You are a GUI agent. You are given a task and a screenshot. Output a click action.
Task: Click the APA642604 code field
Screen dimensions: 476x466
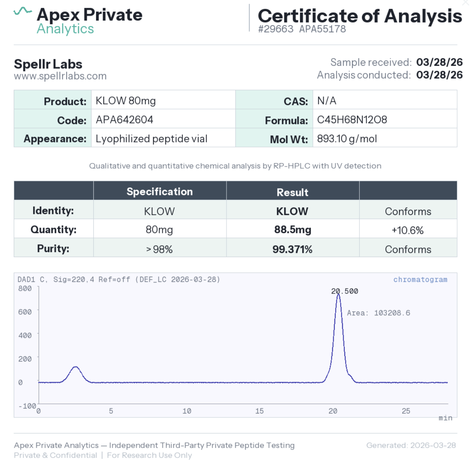point(124,120)
